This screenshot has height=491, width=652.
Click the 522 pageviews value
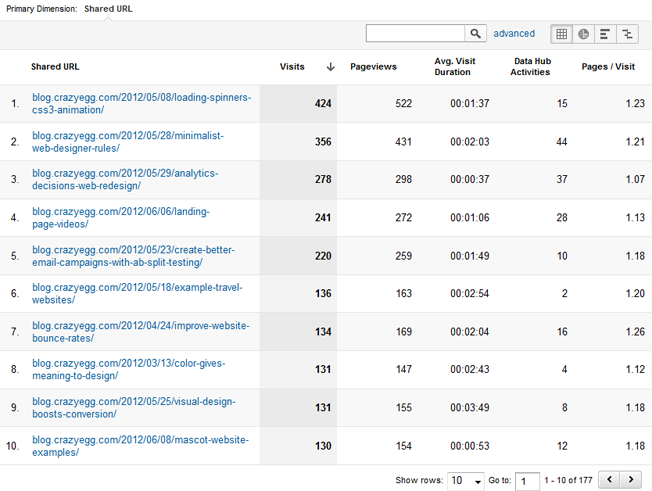point(403,104)
